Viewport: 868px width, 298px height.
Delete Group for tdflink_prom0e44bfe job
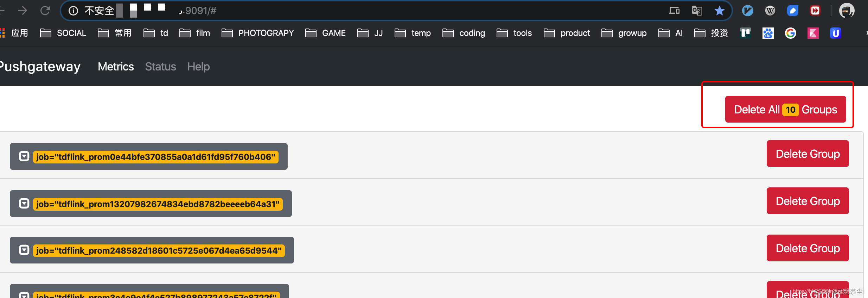coord(808,154)
